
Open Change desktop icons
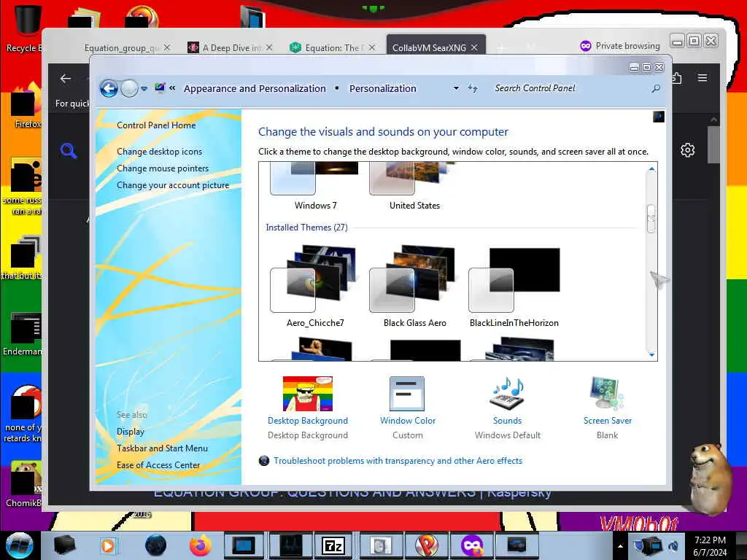[x=159, y=152]
